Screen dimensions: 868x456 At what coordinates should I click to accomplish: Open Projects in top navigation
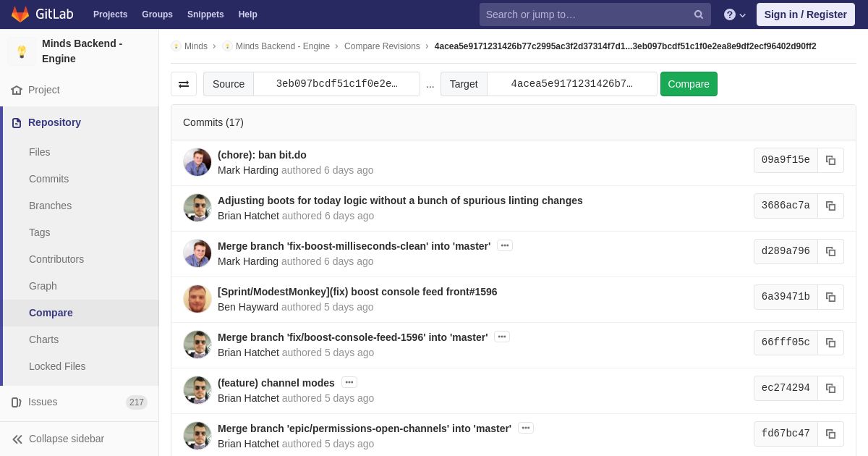[110, 14]
